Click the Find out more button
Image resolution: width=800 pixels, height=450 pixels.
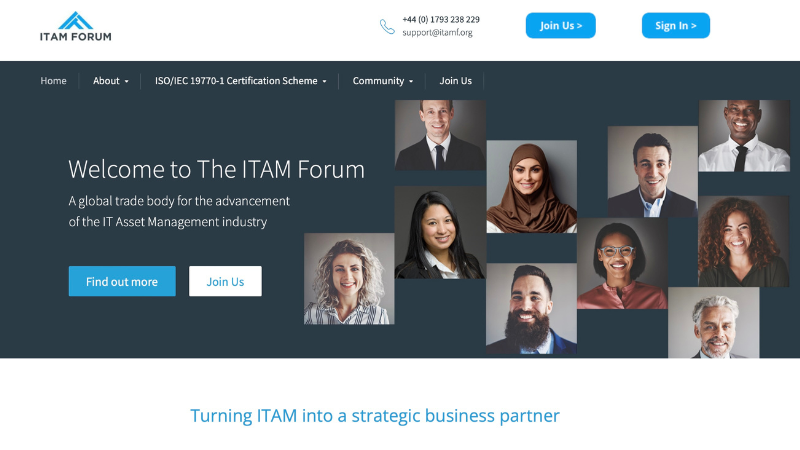pyautogui.click(x=122, y=281)
